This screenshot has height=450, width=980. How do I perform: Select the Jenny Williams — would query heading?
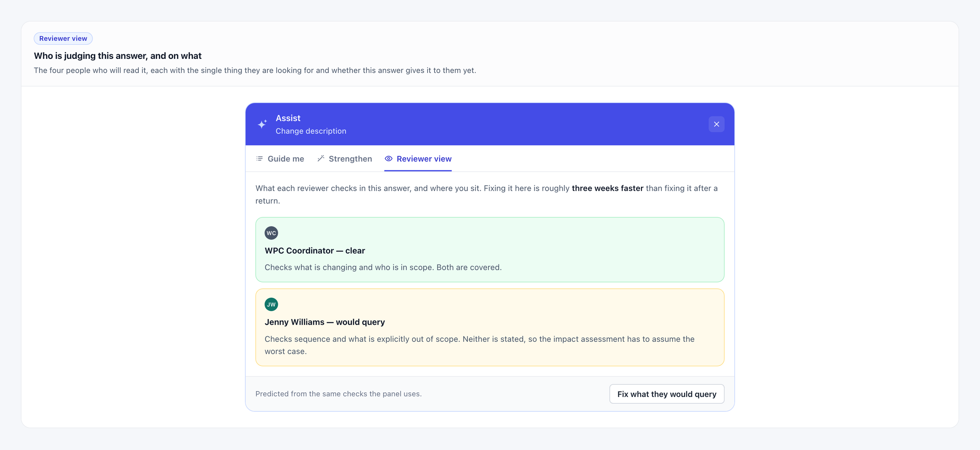pyautogui.click(x=325, y=322)
